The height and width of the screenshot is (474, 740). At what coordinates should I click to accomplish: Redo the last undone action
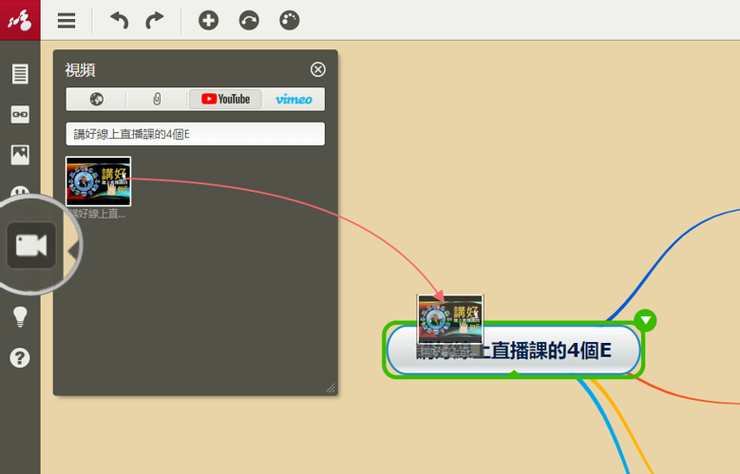pos(154,20)
